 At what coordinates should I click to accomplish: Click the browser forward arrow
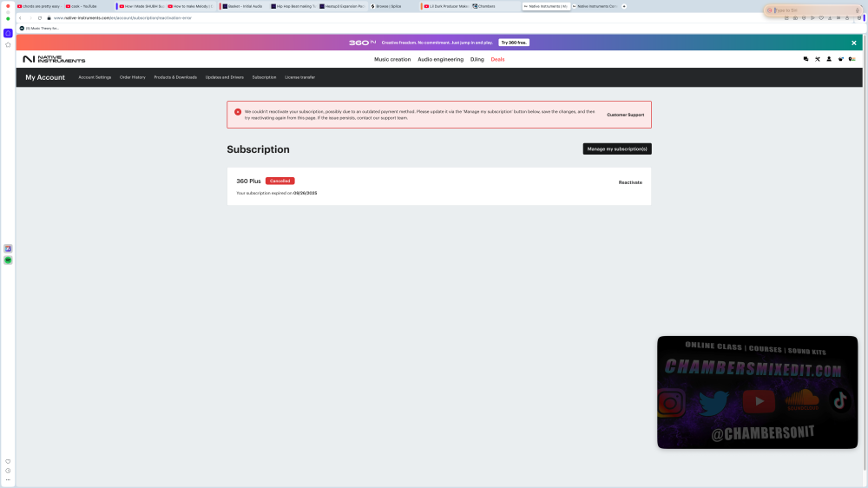pos(30,17)
